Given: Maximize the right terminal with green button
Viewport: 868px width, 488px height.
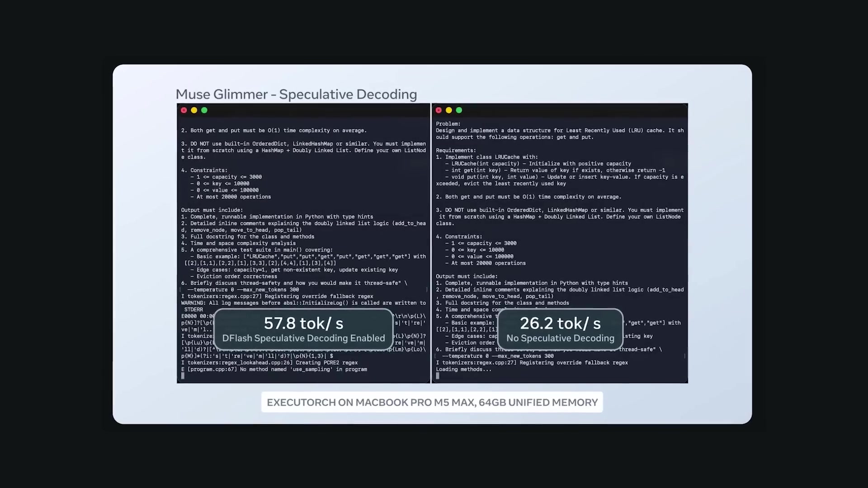Looking at the screenshot, I should [459, 110].
